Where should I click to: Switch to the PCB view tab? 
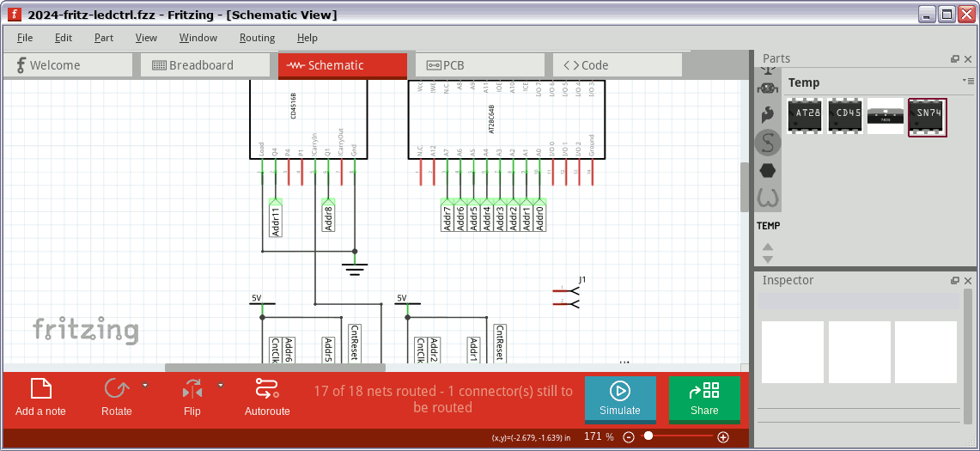click(480, 65)
